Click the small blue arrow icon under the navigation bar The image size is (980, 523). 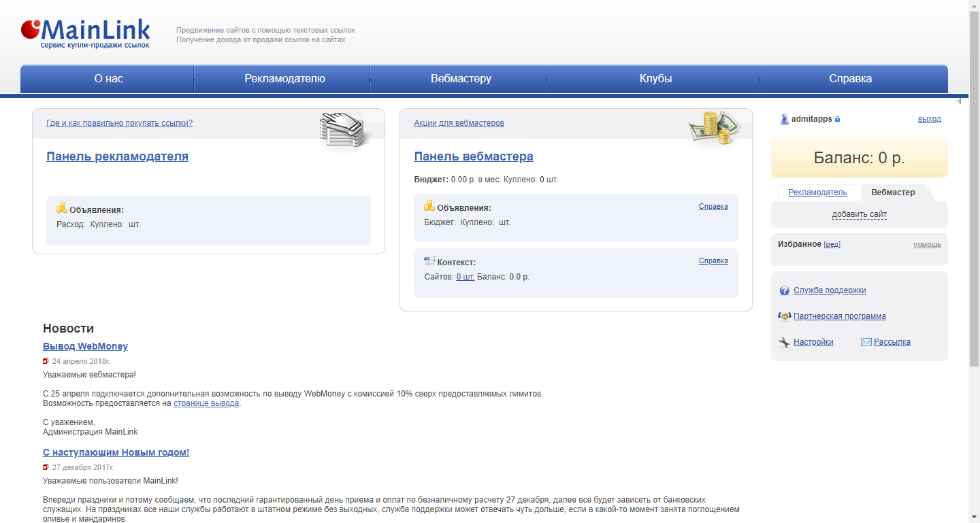tap(958, 101)
